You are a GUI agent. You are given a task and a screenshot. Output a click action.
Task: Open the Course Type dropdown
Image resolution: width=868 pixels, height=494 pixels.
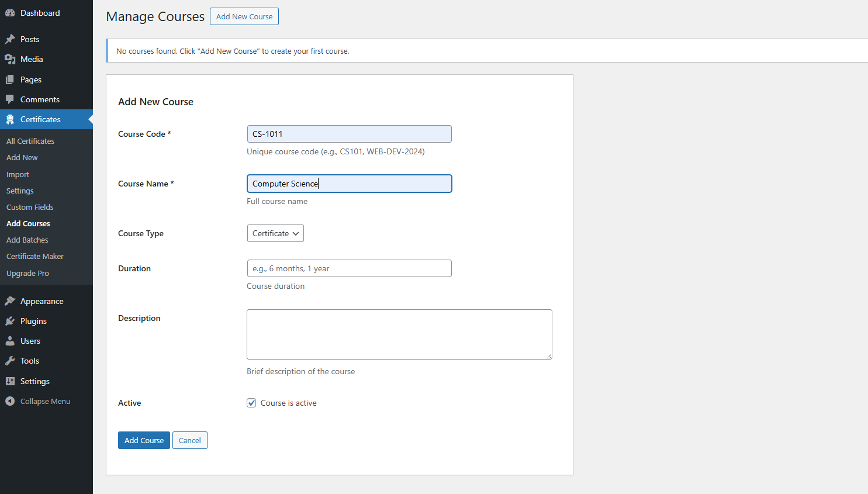(275, 233)
